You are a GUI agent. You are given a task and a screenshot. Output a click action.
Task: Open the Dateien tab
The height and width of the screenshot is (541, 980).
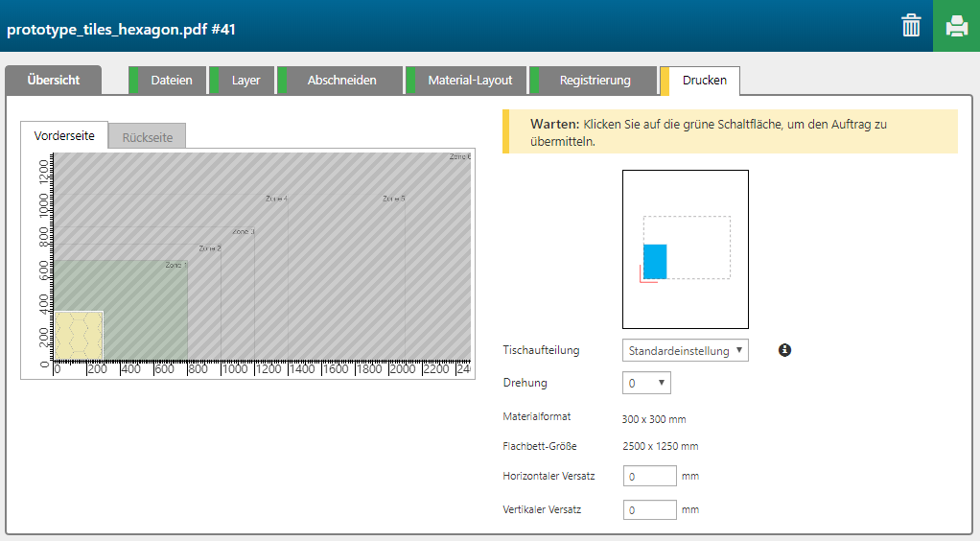tap(171, 81)
